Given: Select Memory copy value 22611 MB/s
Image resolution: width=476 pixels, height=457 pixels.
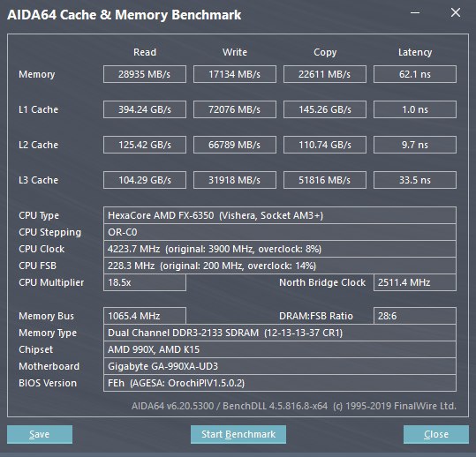Looking at the screenshot, I should click(325, 74).
